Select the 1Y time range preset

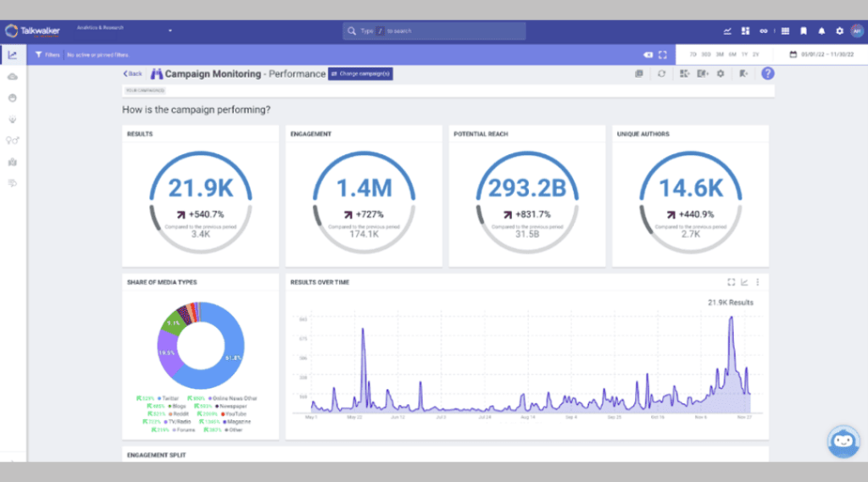[x=744, y=54]
